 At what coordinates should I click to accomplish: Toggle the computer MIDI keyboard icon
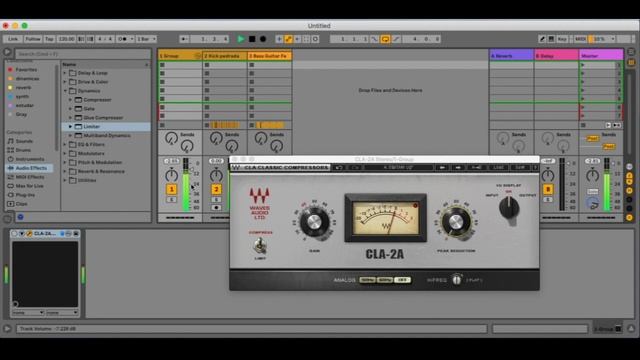pyautogui.click(x=551, y=39)
